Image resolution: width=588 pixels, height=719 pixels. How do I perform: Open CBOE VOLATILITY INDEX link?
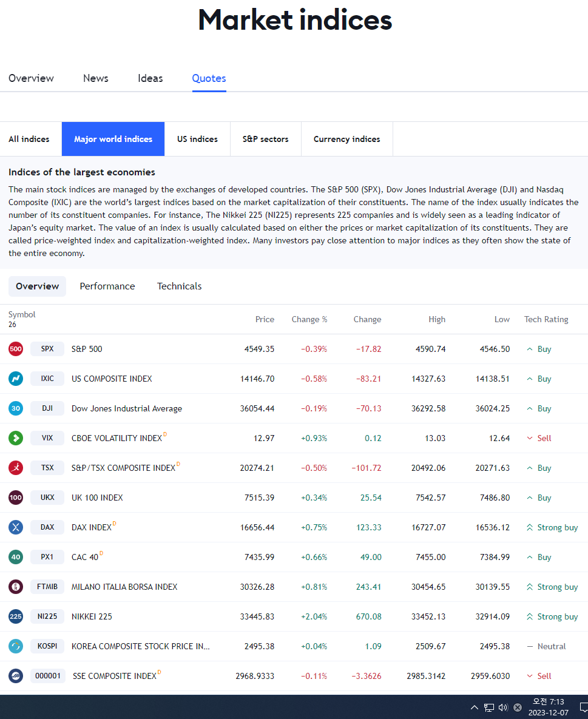117,438
